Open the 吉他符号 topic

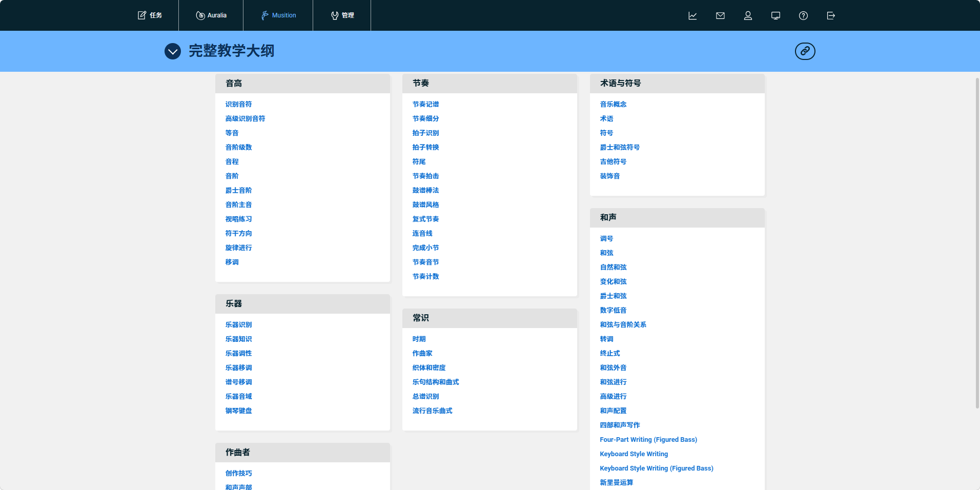(613, 161)
